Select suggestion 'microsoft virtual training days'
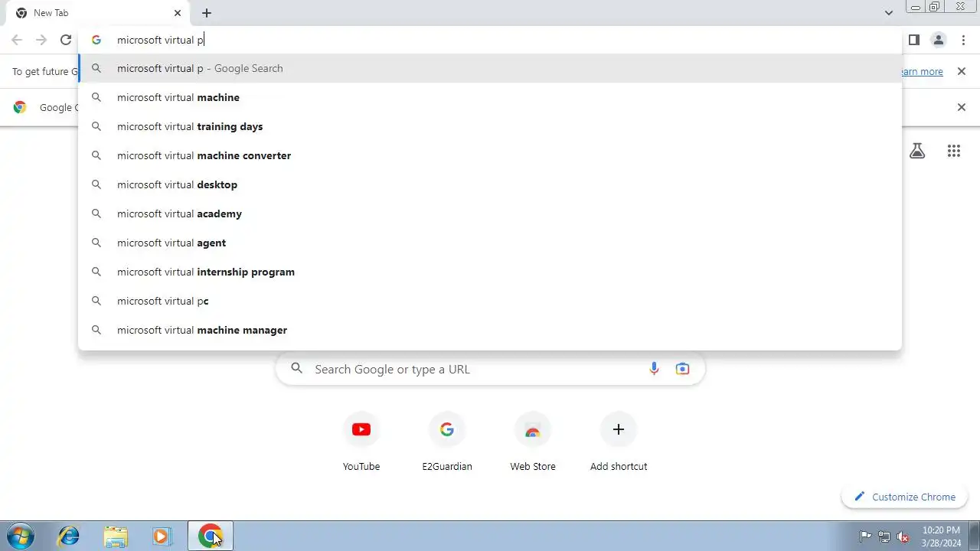Viewport: 980px width, 551px height. coord(490,126)
